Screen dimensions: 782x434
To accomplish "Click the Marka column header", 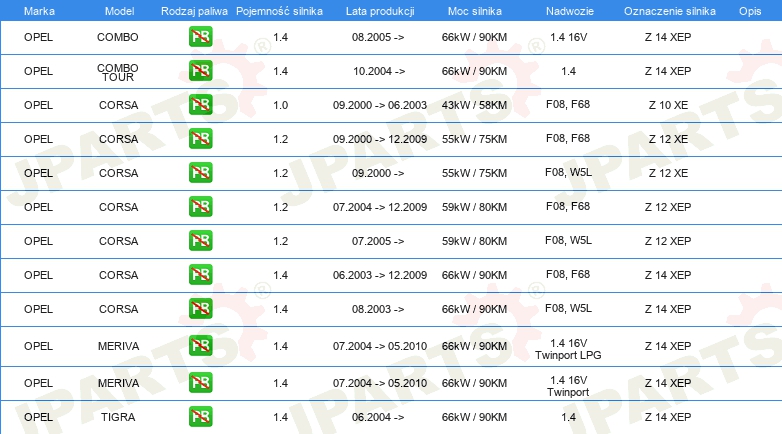I will point(39,11).
